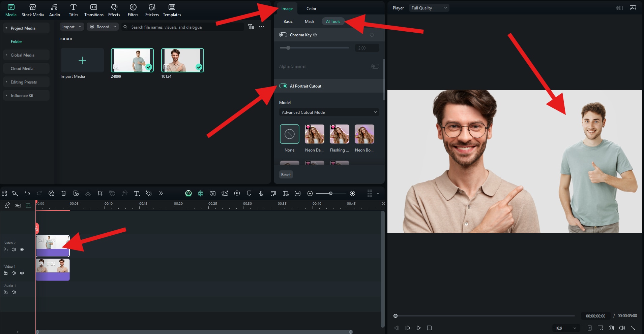The width and height of the screenshot is (644, 334).
Task: Click the player fullscreen expand icon
Action: [x=633, y=328]
